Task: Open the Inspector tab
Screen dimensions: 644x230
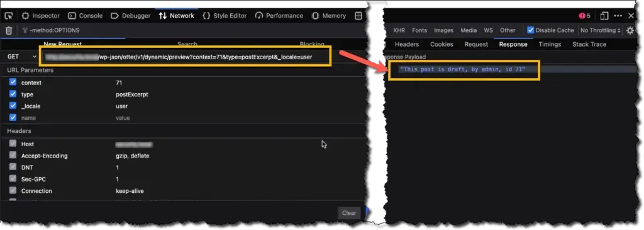Action: click(41, 16)
